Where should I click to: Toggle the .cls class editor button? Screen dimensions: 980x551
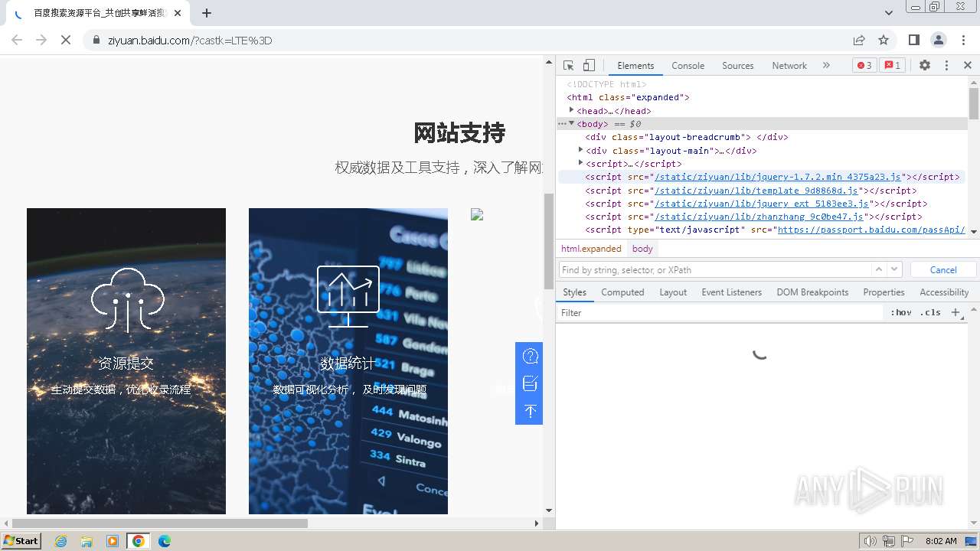[x=930, y=313]
